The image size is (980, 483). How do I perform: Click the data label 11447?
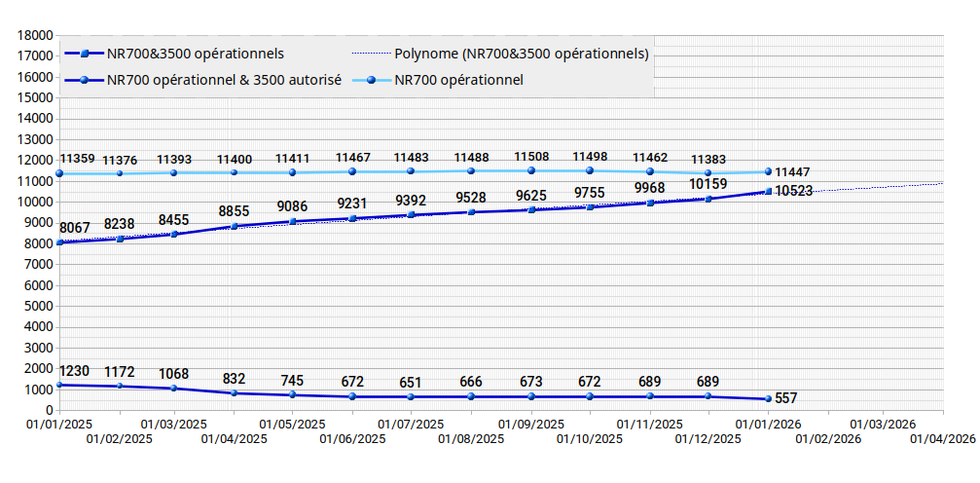point(792,172)
